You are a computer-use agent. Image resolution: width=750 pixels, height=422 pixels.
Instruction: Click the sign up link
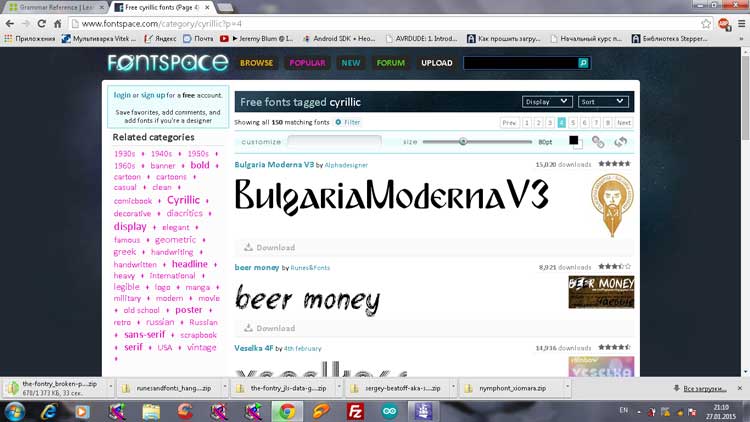(x=153, y=95)
